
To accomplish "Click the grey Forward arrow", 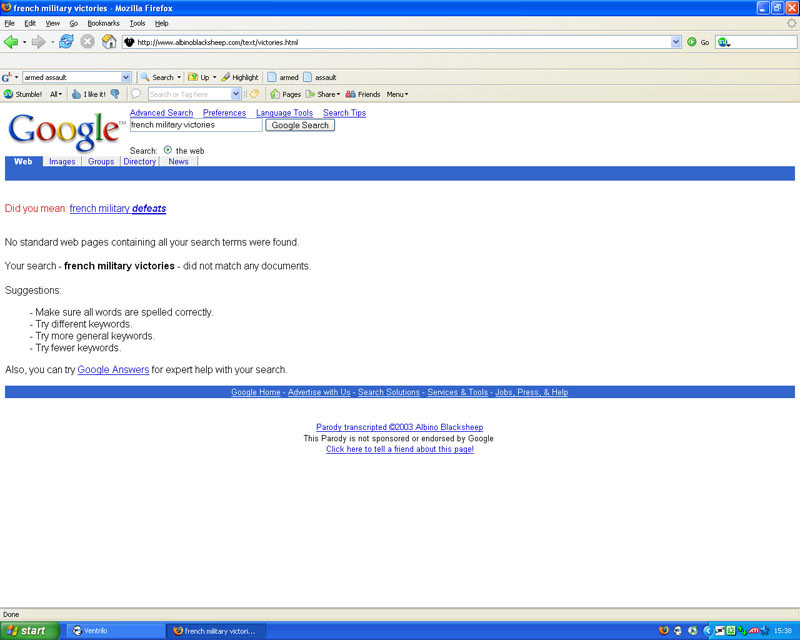I will pyautogui.click(x=39, y=42).
